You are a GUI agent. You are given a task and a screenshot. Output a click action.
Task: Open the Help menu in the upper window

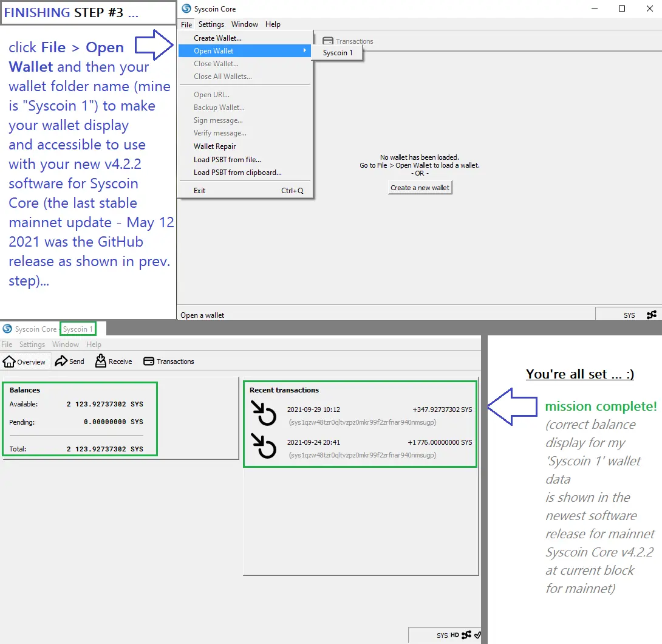[x=273, y=24]
